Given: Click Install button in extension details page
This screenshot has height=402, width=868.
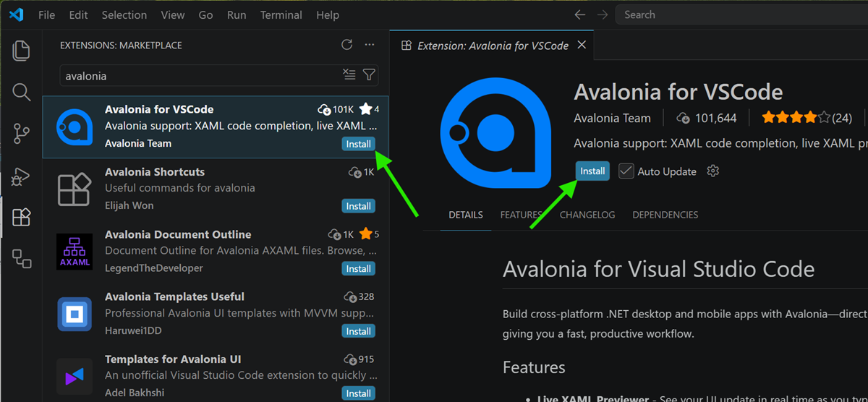Looking at the screenshot, I should click(592, 171).
